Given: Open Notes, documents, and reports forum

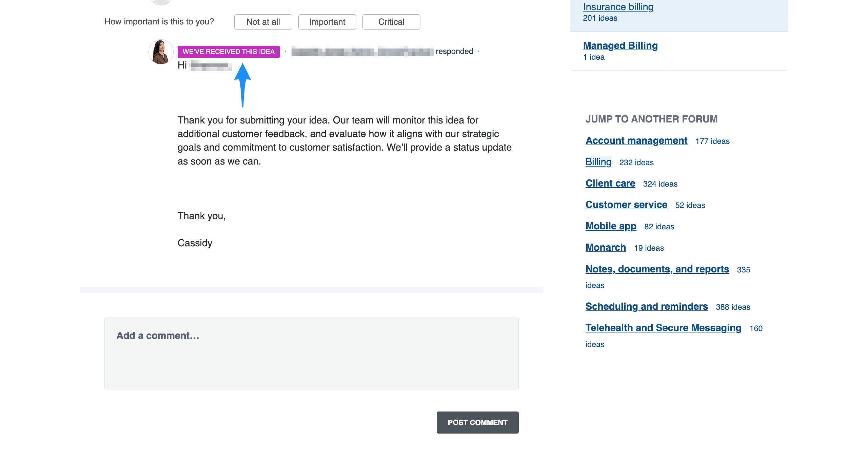Looking at the screenshot, I should (657, 269).
